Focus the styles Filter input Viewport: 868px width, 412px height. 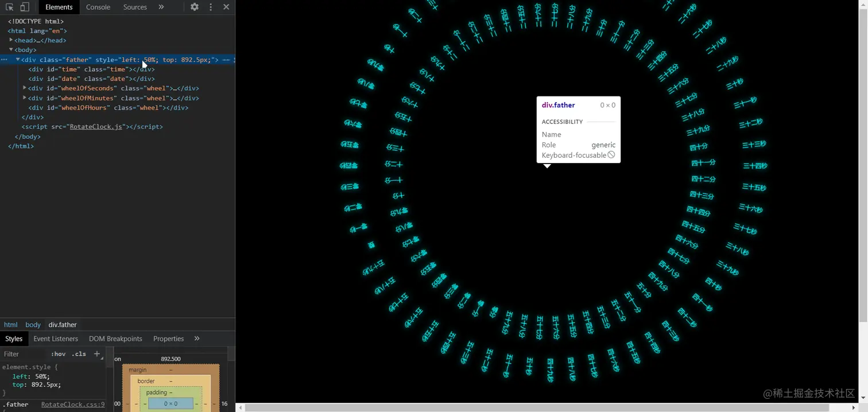point(24,354)
